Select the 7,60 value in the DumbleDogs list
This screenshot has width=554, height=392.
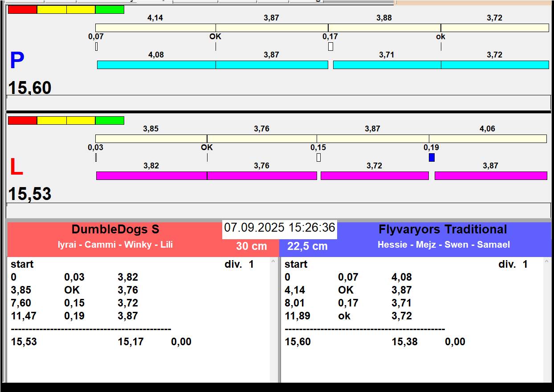[21, 303]
